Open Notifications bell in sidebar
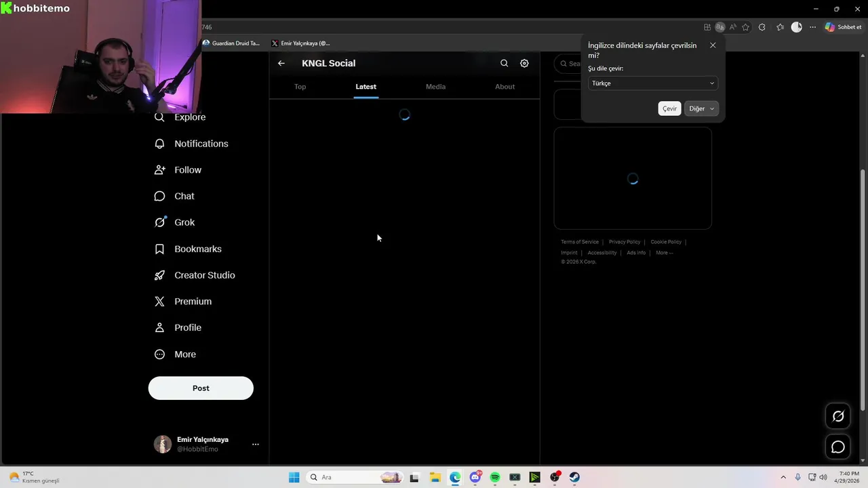This screenshot has height=488, width=868. point(191,144)
